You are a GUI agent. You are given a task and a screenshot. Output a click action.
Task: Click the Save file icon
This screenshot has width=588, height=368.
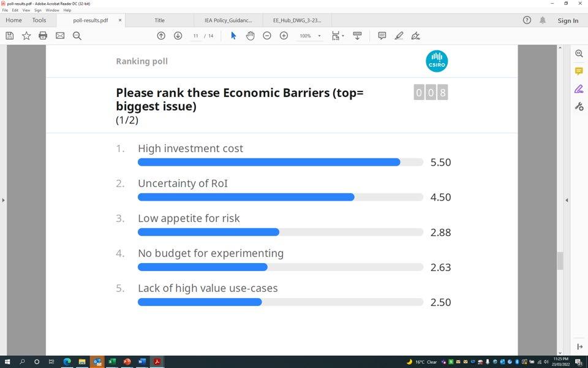10,36
